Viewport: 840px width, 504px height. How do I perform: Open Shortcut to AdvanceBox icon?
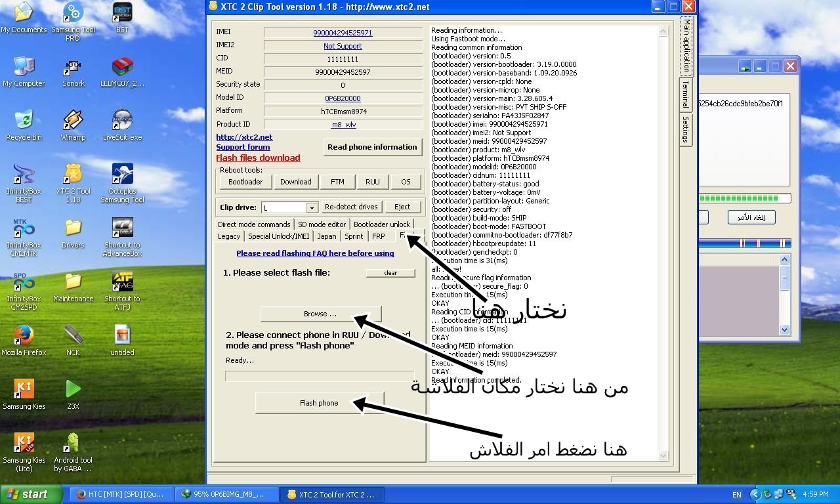coord(123,237)
